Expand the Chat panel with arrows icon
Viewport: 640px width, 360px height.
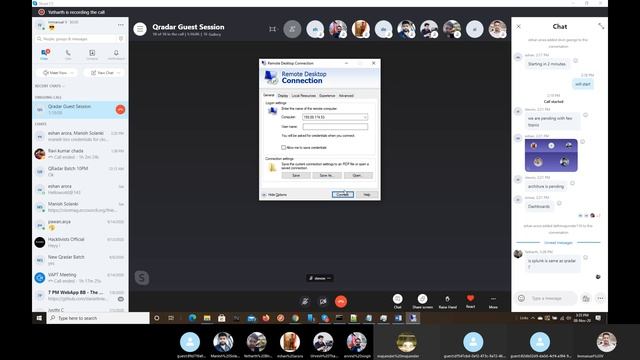pos(601,26)
